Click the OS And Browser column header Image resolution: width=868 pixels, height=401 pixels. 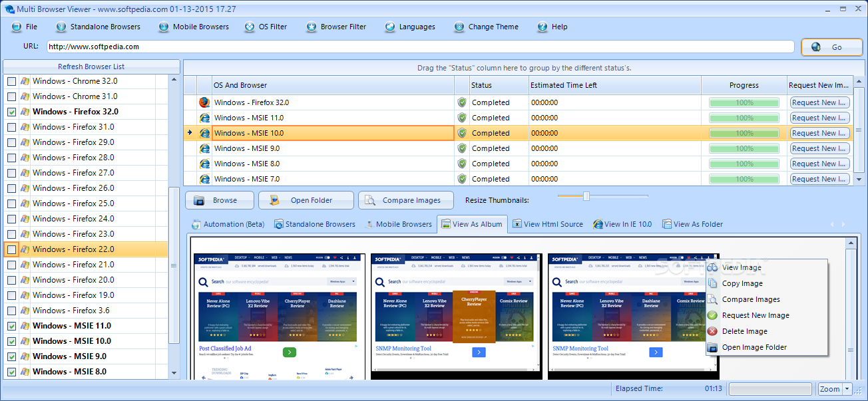pyautogui.click(x=333, y=85)
